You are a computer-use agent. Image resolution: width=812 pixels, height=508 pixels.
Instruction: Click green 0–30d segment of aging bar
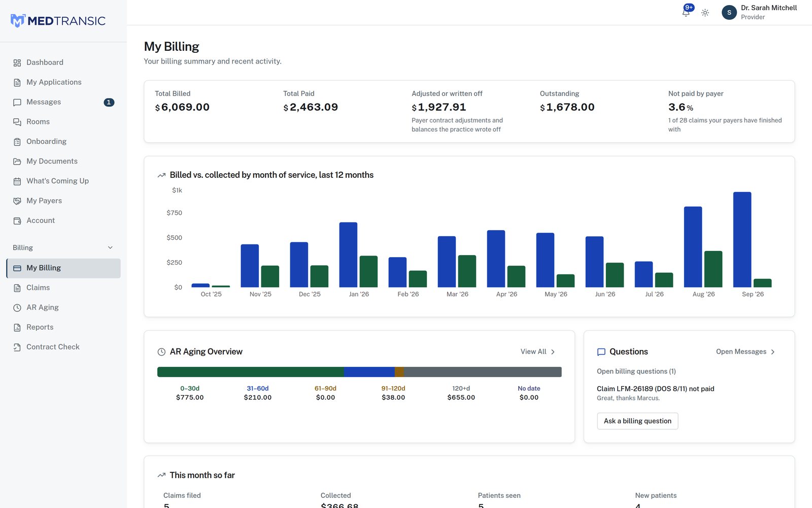251,372
